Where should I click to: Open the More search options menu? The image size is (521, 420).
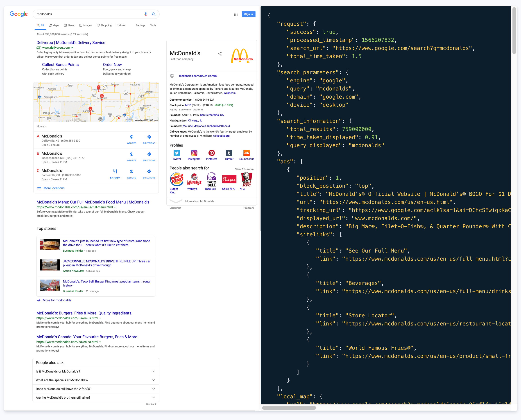[x=120, y=25]
